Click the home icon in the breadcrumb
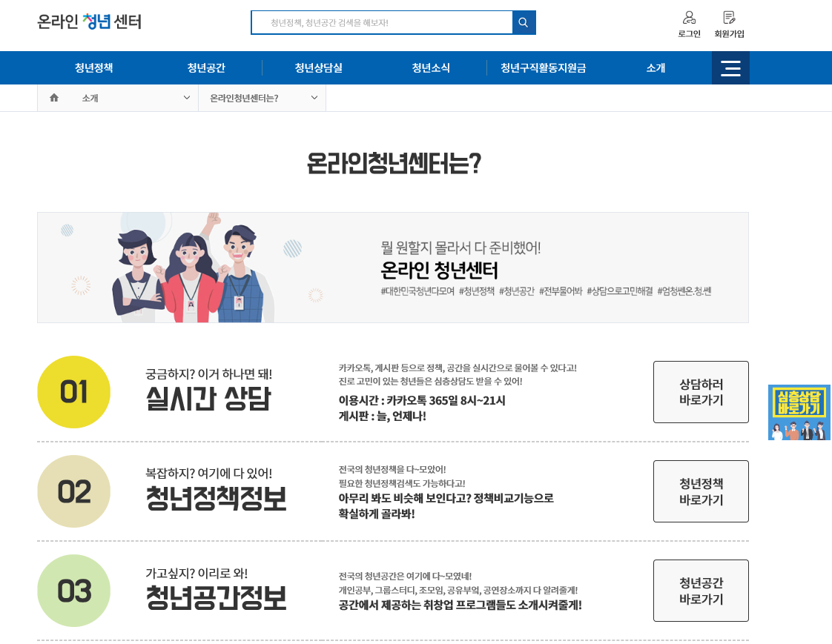 (53, 97)
